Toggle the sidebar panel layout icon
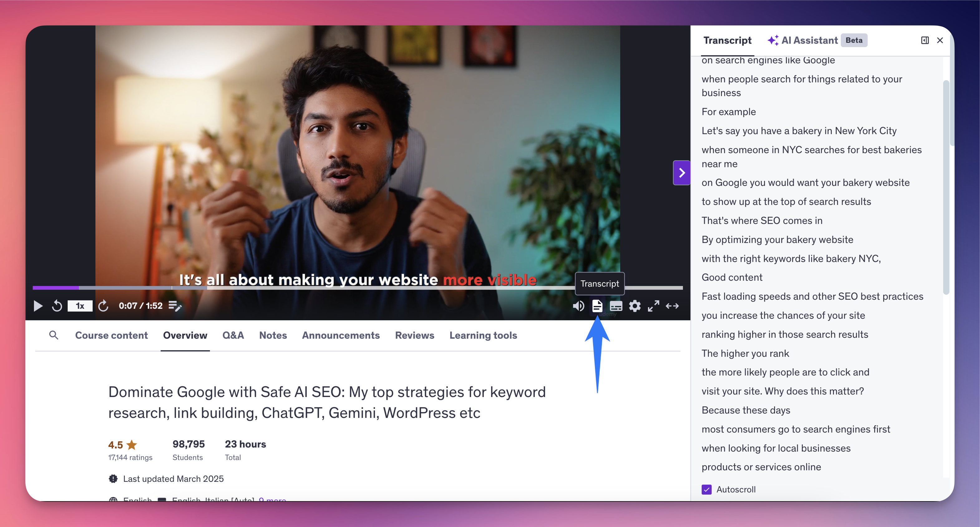980x527 pixels. point(925,40)
